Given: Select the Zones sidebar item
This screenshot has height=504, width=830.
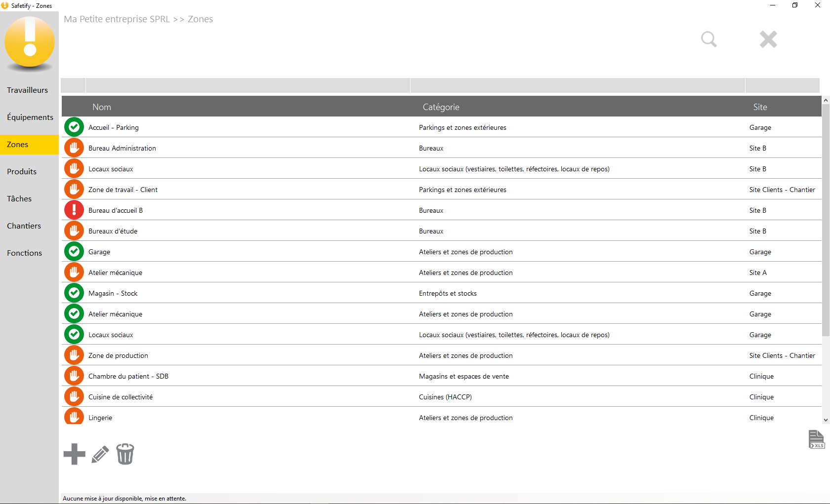Looking at the screenshot, I should click(x=30, y=145).
